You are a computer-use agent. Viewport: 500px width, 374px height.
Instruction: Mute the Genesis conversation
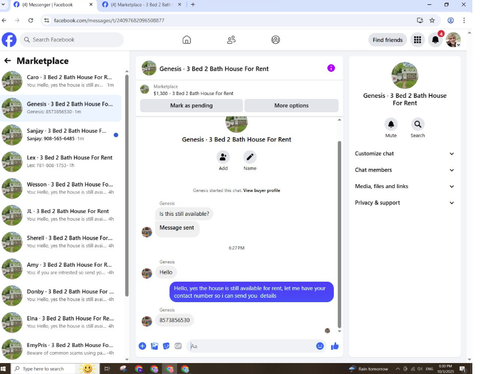(391, 124)
